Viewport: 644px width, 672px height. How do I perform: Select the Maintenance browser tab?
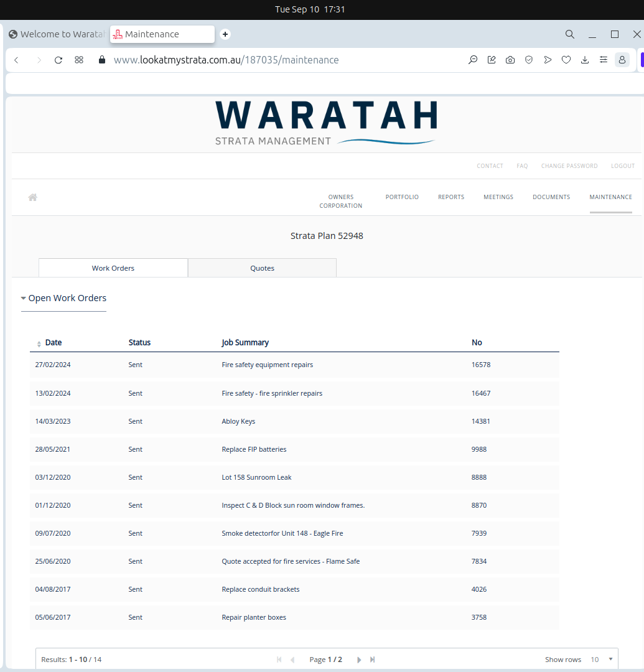pyautogui.click(x=162, y=34)
